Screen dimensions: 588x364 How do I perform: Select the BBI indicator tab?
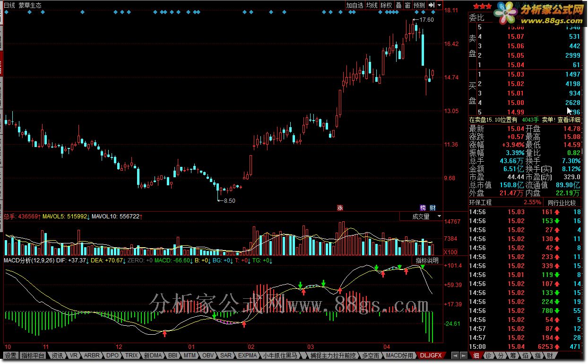click(x=173, y=355)
